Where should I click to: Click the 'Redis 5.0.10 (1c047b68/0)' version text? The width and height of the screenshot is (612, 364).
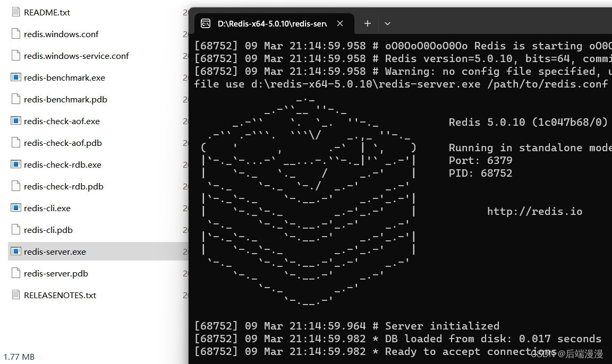528,123
